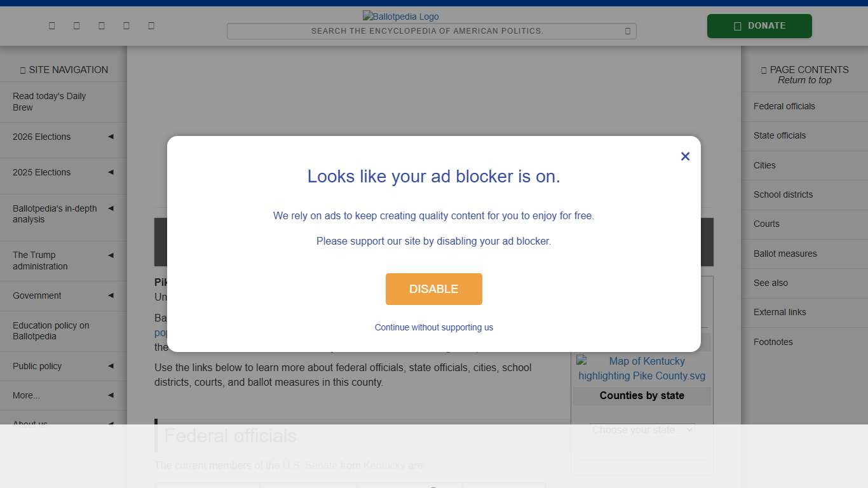
Task: Click the Ballotpedia logo
Action: pyautogui.click(x=401, y=17)
